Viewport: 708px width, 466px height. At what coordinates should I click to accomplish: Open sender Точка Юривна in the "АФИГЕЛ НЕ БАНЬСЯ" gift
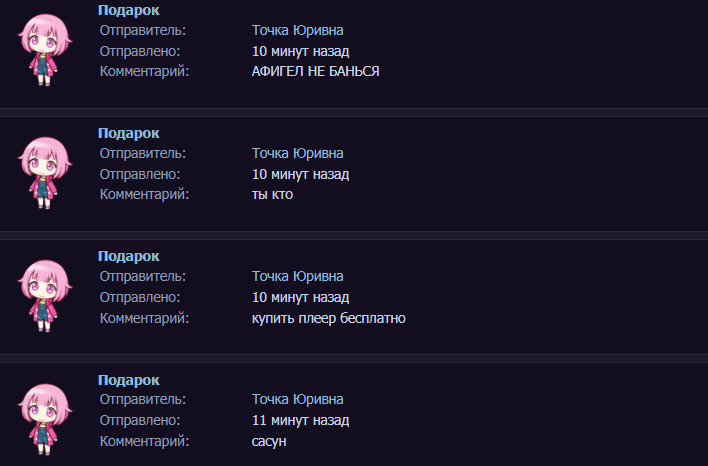click(298, 30)
